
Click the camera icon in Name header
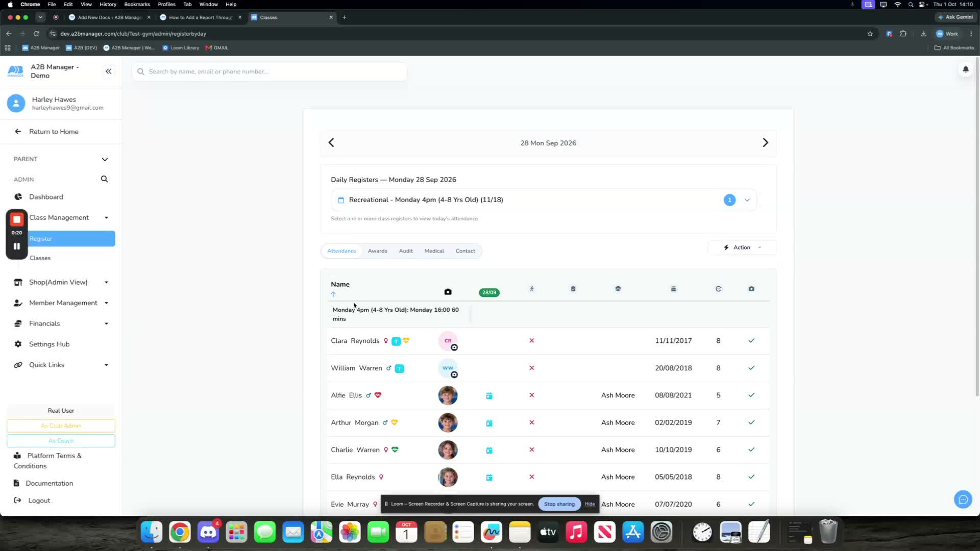[x=448, y=292]
